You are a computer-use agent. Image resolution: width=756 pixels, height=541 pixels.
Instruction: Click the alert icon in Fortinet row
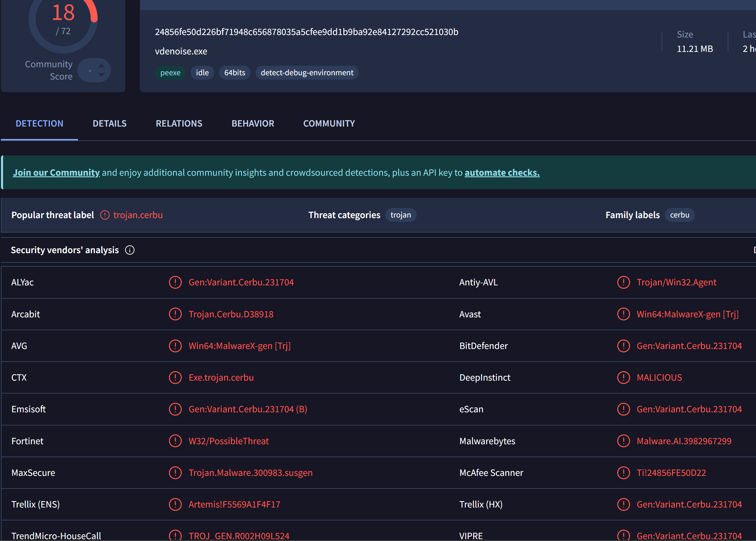pyautogui.click(x=175, y=441)
